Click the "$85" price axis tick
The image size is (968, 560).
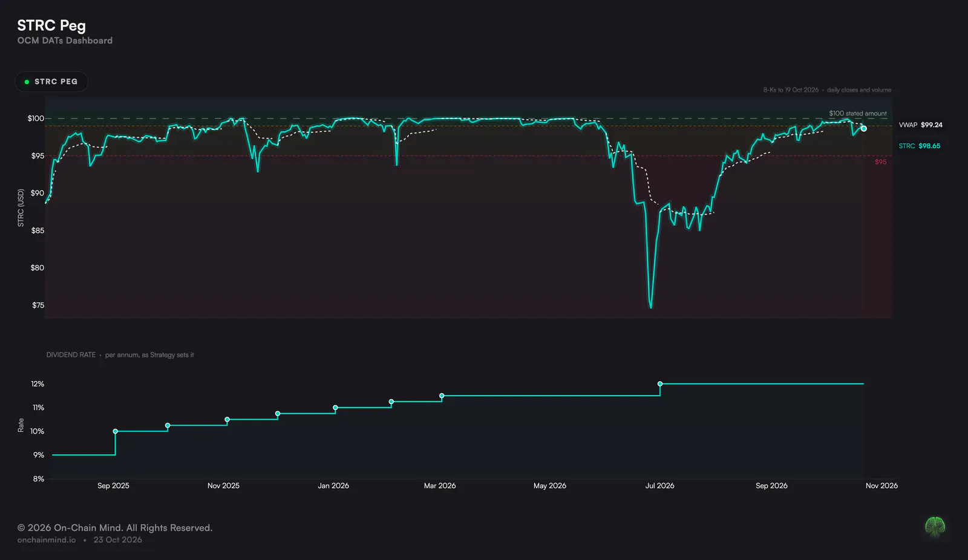(x=38, y=231)
